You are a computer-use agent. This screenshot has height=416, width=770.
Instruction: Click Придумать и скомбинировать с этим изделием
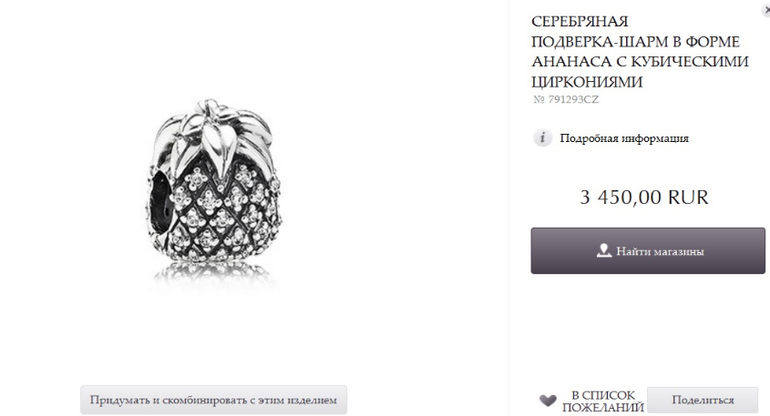point(214,400)
